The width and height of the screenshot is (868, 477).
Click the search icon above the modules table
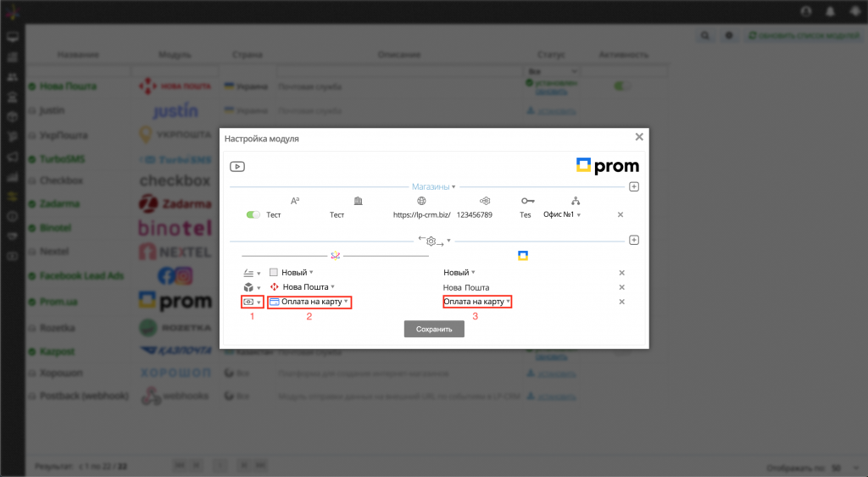click(704, 36)
